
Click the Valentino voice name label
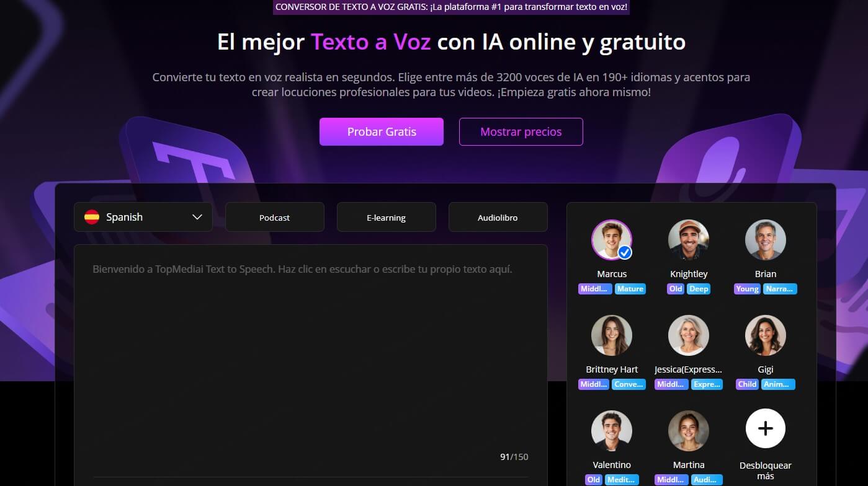click(612, 465)
